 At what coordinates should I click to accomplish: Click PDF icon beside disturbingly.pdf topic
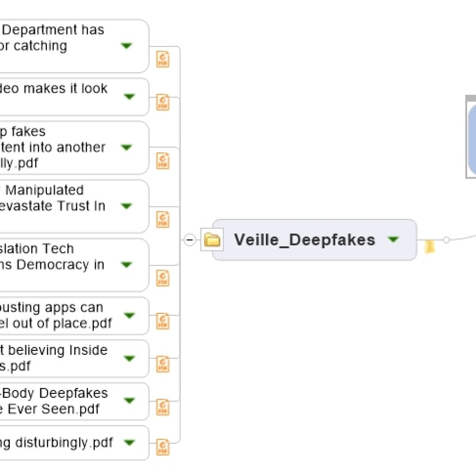(x=163, y=447)
